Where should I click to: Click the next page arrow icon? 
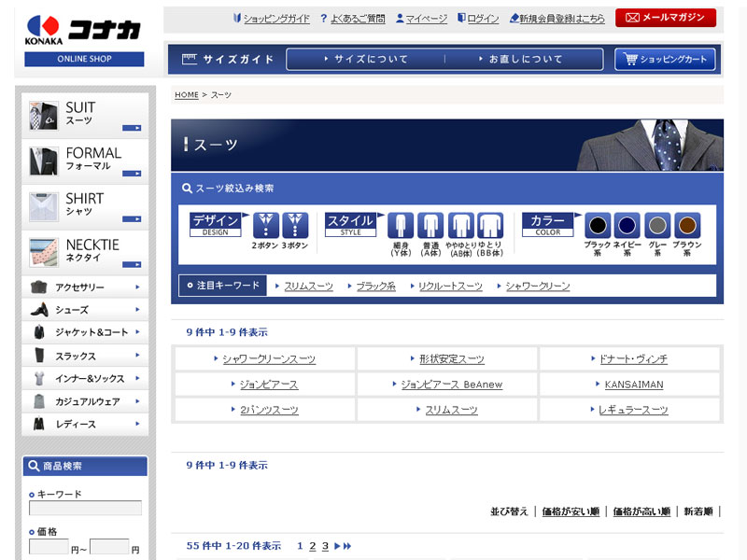(337, 546)
